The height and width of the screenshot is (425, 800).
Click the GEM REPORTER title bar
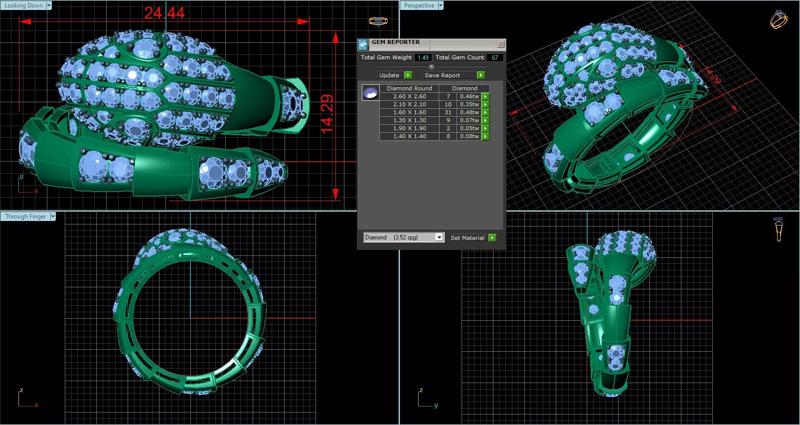432,44
